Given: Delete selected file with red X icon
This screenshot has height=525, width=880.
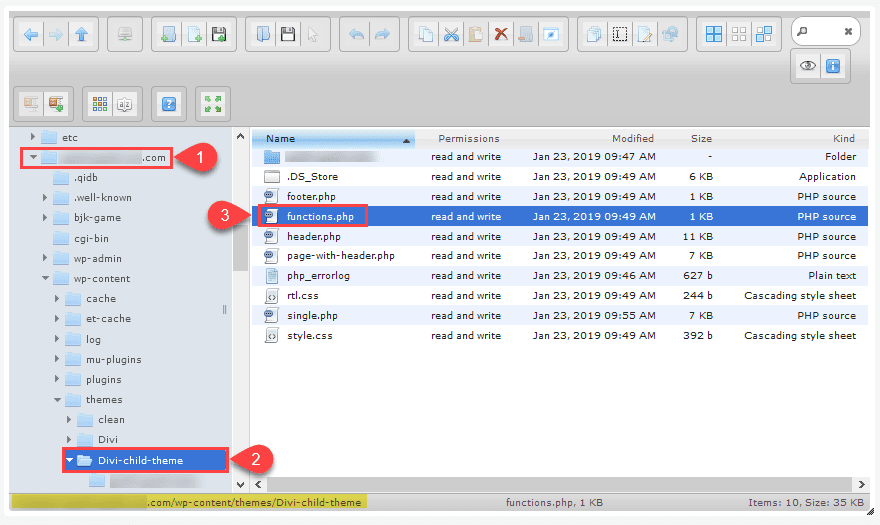Looking at the screenshot, I should click(x=501, y=34).
